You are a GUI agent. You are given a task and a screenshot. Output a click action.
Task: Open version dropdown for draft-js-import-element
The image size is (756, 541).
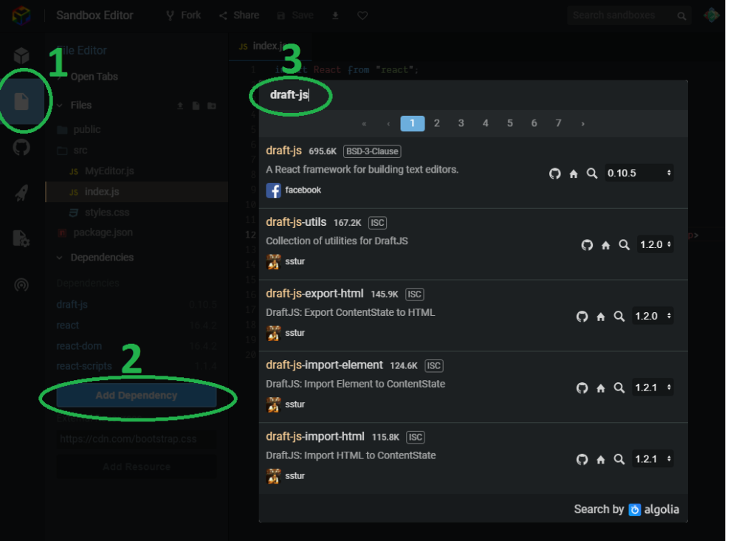(x=653, y=387)
